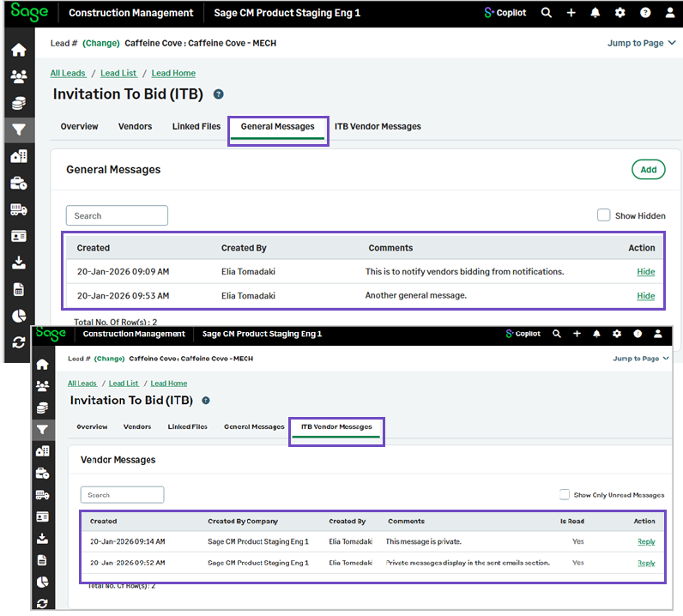Switch to upper ITB Vendor Messages tab
Image resolution: width=683 pixels, height=616 pixels.
click(x=378, y=126)
